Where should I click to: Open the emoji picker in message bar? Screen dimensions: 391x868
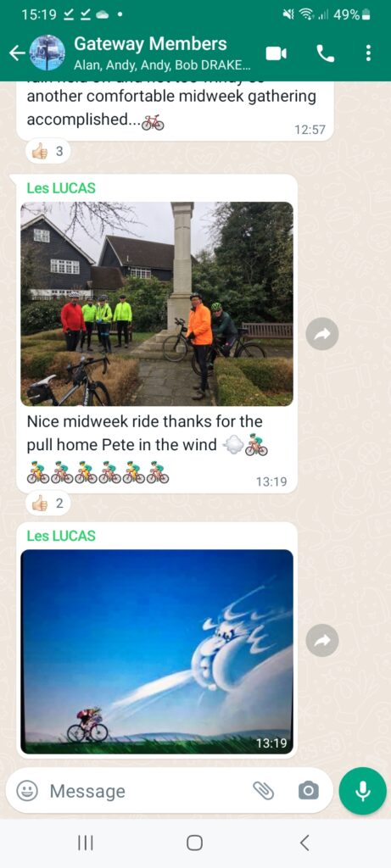coord(27,791)
